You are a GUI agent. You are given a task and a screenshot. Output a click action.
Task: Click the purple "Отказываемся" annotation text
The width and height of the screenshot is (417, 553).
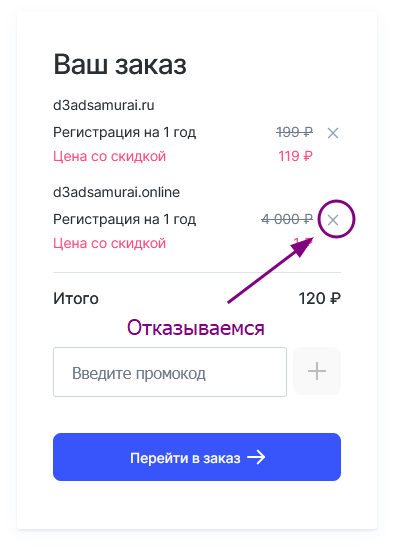click(x=196, y=328)
